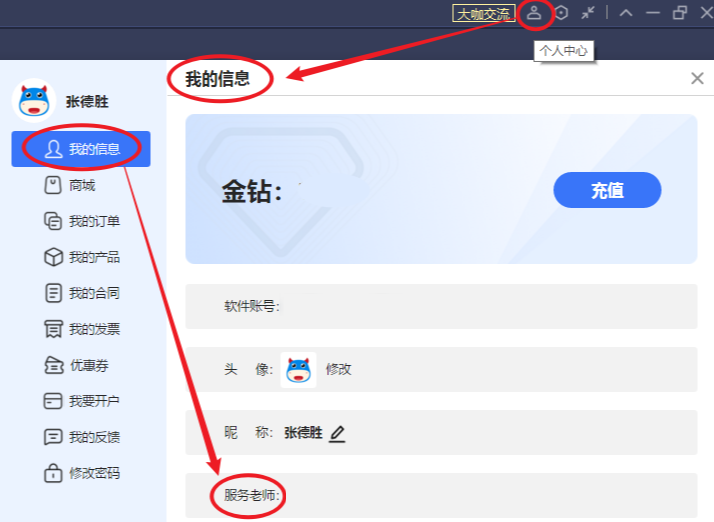Open the 大咖交流 button

click(484, 14)
